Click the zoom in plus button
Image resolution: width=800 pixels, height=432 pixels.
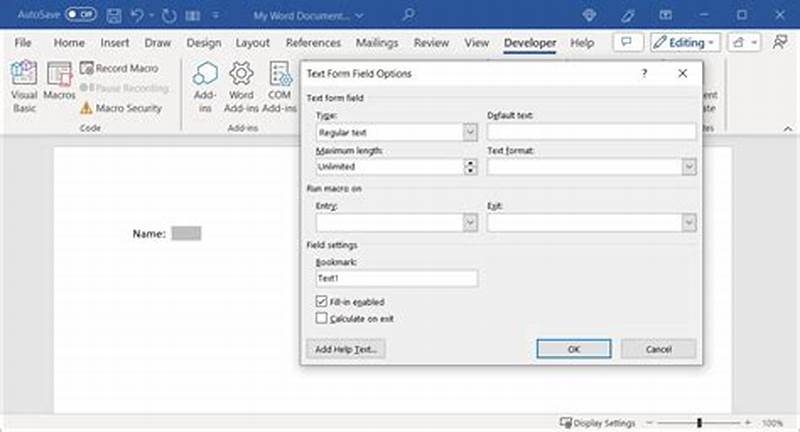pos(747,423)
